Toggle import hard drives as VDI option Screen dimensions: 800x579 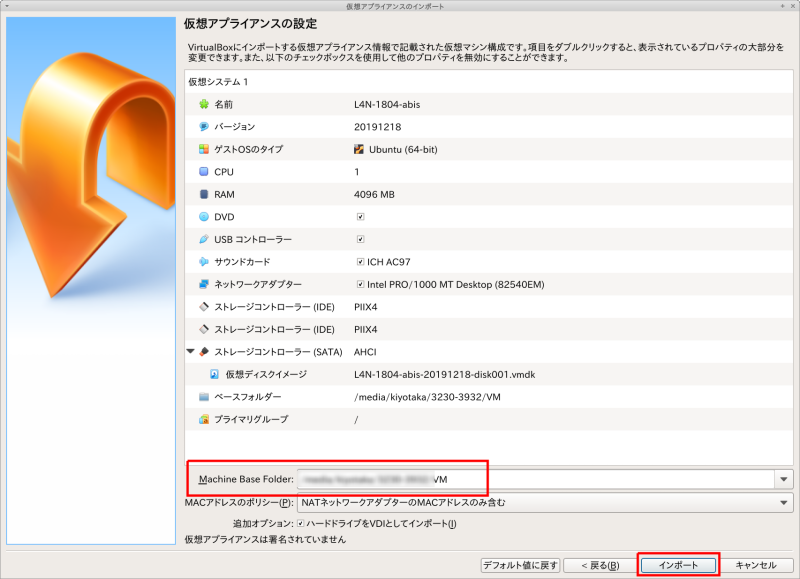pos(300,524)
